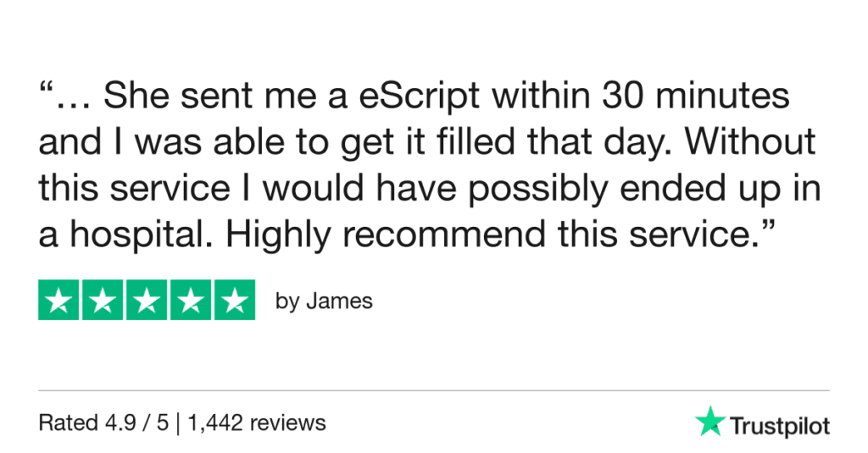
Task: Select the fifth green rating star
Action: (234, 300)
